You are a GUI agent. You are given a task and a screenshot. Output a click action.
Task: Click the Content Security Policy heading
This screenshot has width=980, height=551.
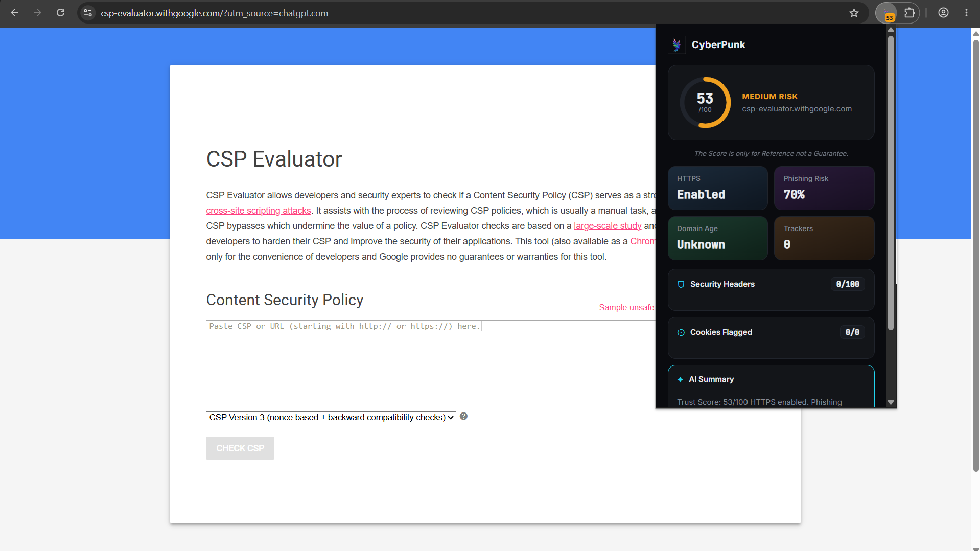point(285,300)
